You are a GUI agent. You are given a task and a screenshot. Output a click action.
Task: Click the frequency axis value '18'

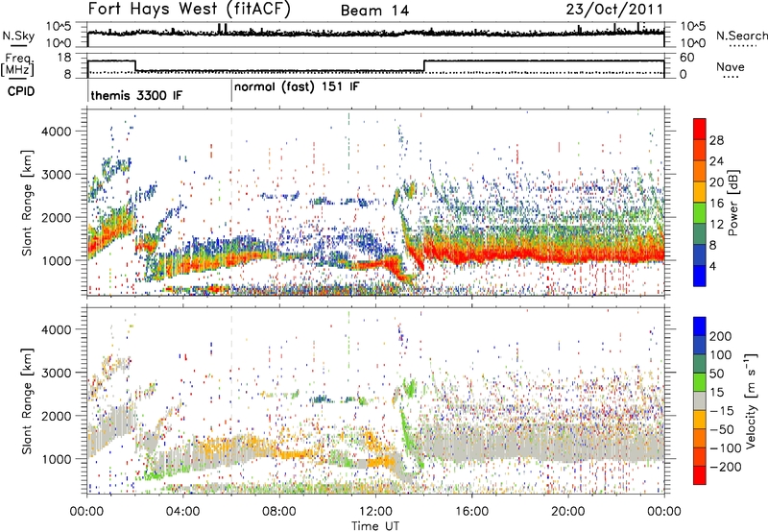point(64,58)
